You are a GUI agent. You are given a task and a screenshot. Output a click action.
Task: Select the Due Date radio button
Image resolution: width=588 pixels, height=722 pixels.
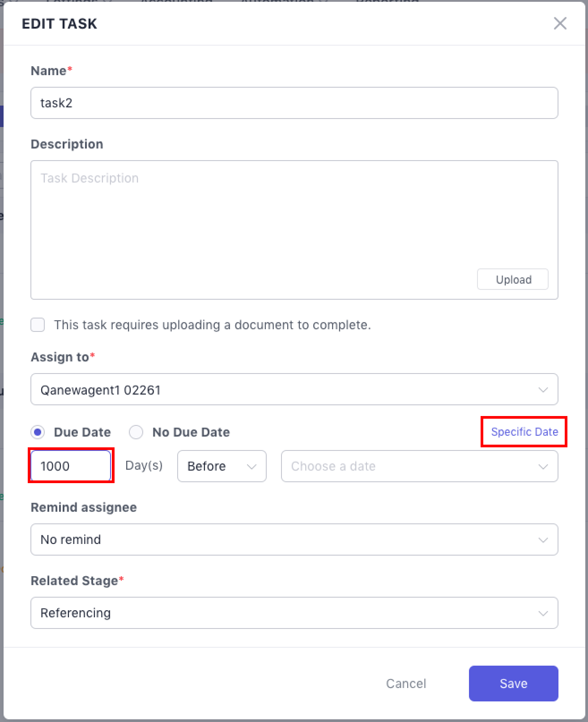tap(38, 432)
